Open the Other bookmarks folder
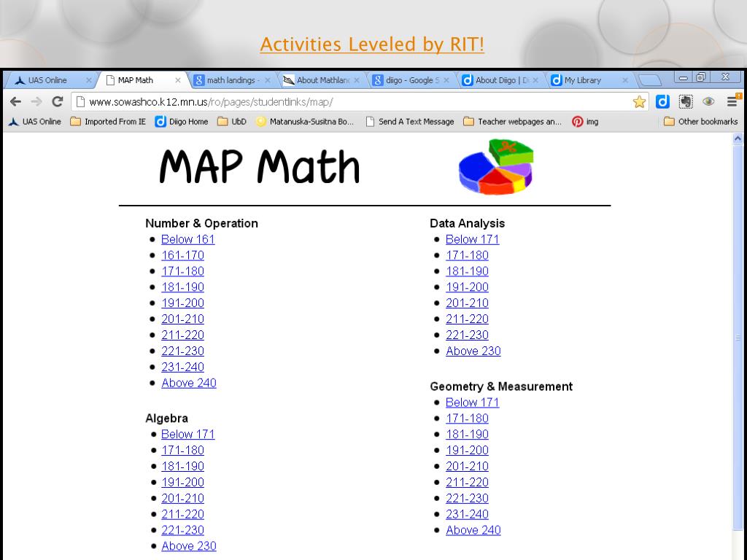This screenshot has height=560, width=747. (x=701, y=122)
